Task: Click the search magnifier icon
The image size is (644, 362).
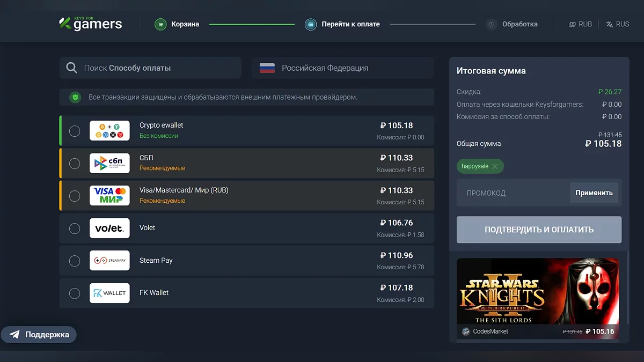Action: [x=71, y=68]
